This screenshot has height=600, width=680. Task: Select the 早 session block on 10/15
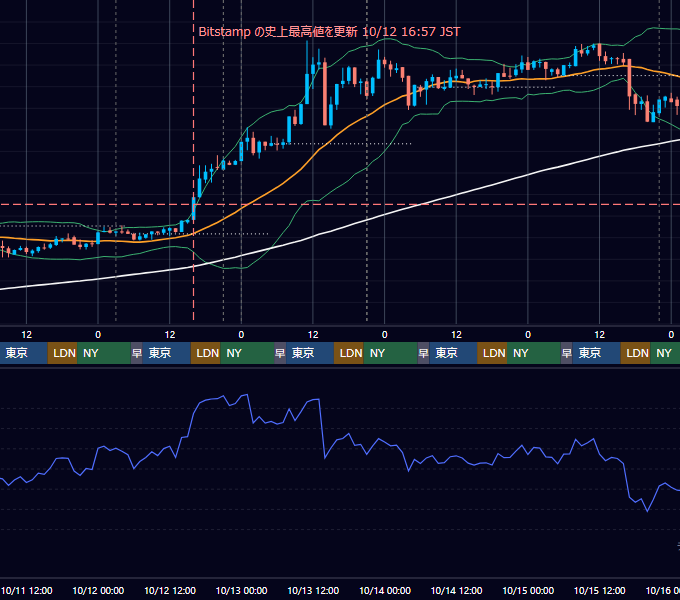click(566, 353)
